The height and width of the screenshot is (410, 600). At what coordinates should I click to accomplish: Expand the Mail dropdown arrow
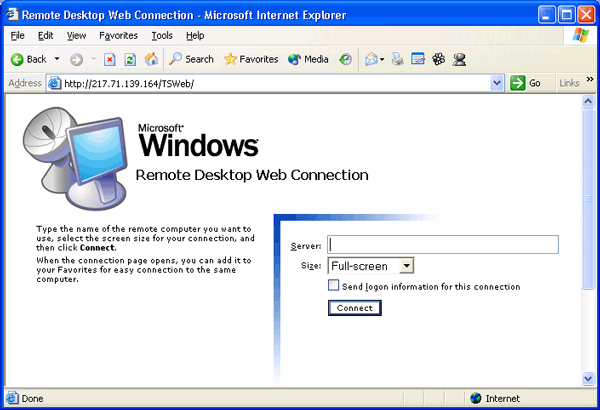382,59
